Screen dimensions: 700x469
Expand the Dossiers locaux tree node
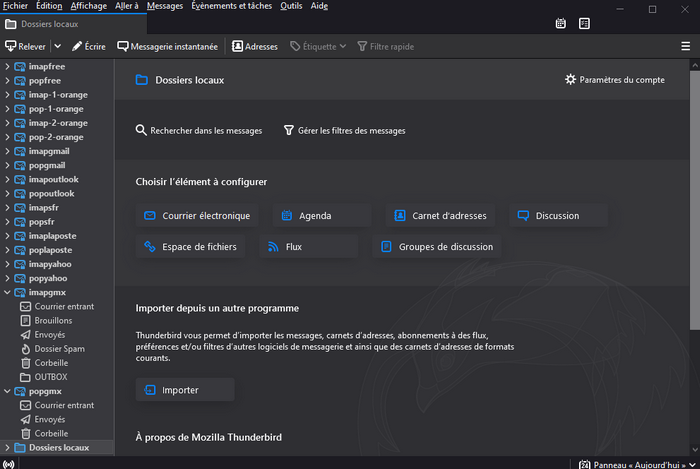[x=7, y=448]
